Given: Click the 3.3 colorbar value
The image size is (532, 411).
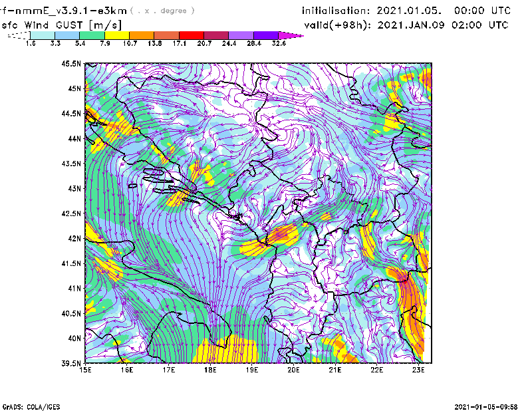Looking at the screenshot, I should 55,43.
